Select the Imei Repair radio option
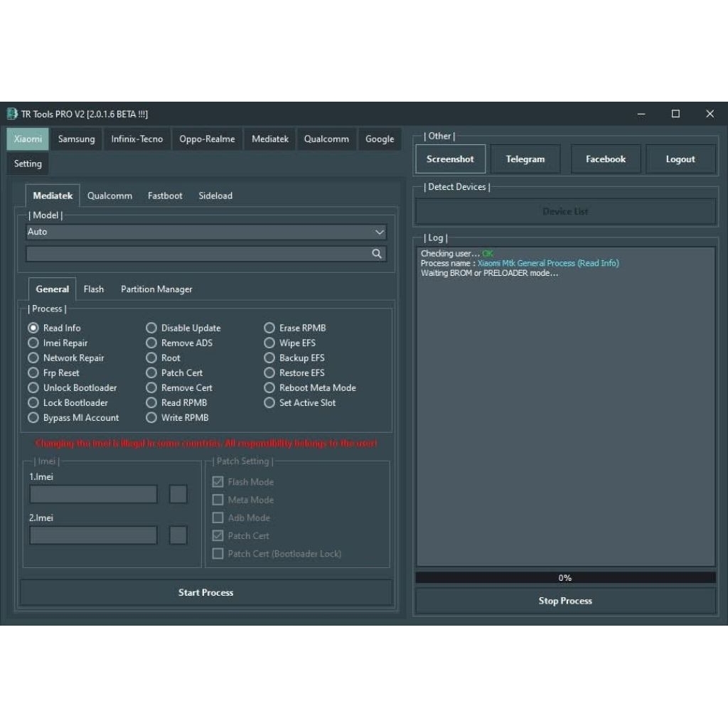The image size is (728, 728). 33,343
